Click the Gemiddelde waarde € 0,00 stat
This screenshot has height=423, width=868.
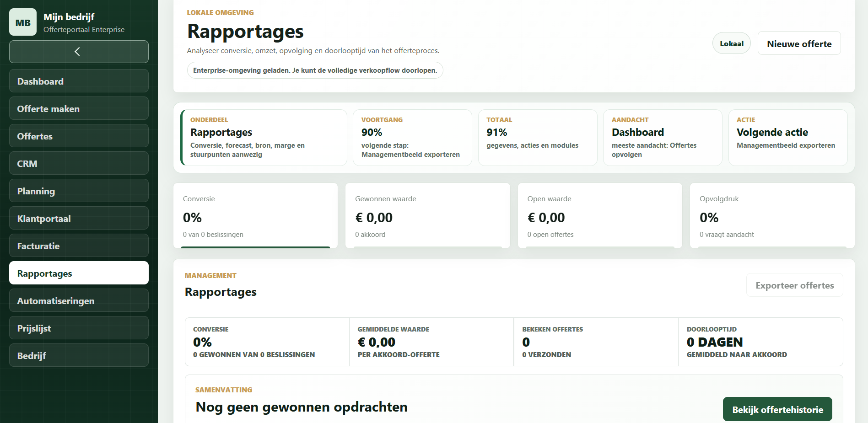click(x=431, y=342)
